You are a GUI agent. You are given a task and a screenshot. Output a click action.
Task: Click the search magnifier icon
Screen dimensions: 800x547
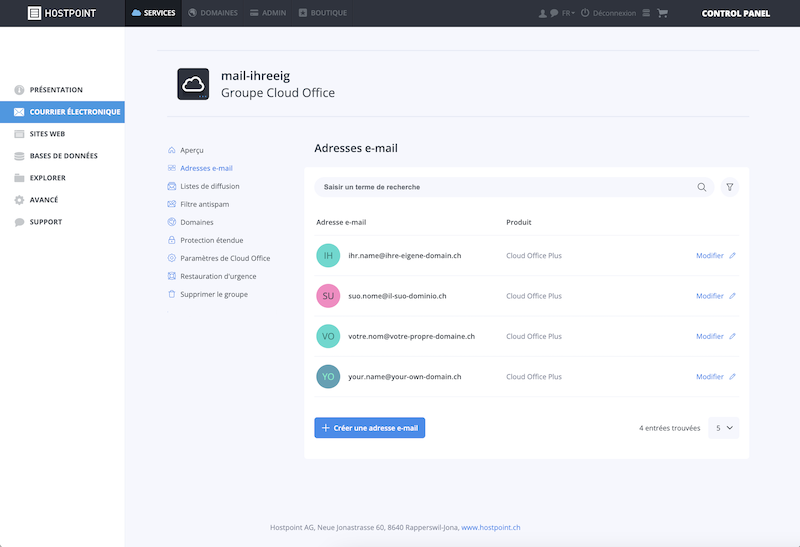702,187
